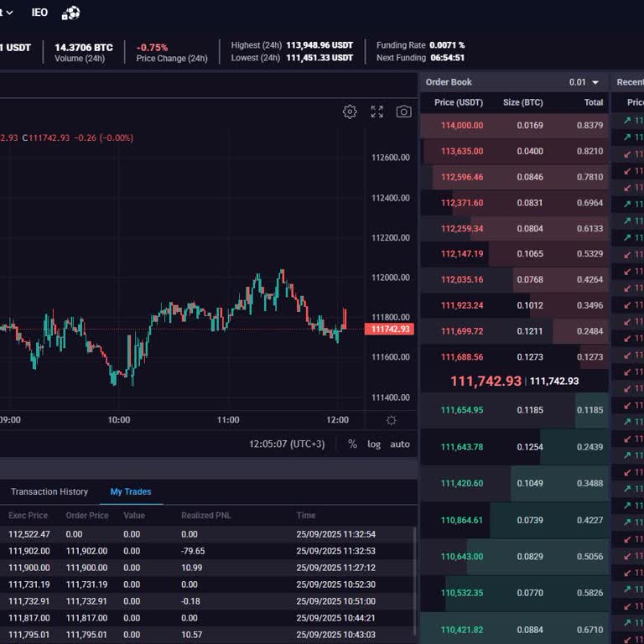The width and height of the screenshot is (644, 644).
Task: Click Time column header in trades
Action: [x=306, y=516]
